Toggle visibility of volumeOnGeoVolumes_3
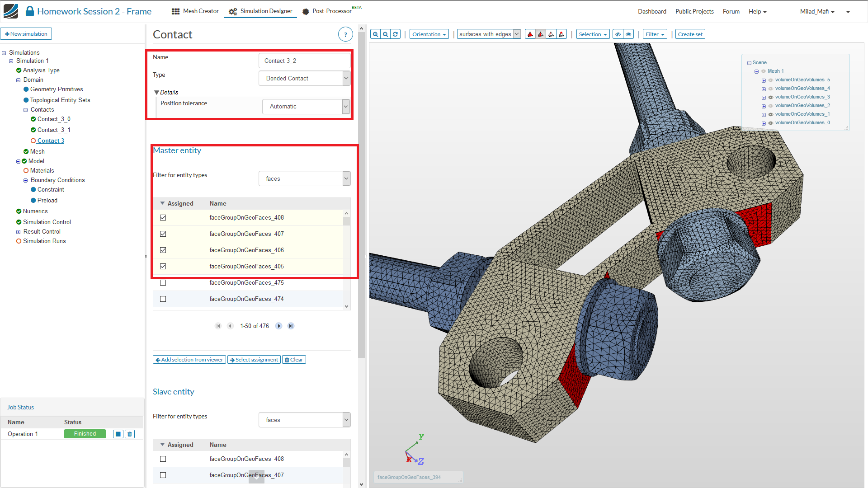The height and width of the screenshot is (488, 868). (771, 97)
